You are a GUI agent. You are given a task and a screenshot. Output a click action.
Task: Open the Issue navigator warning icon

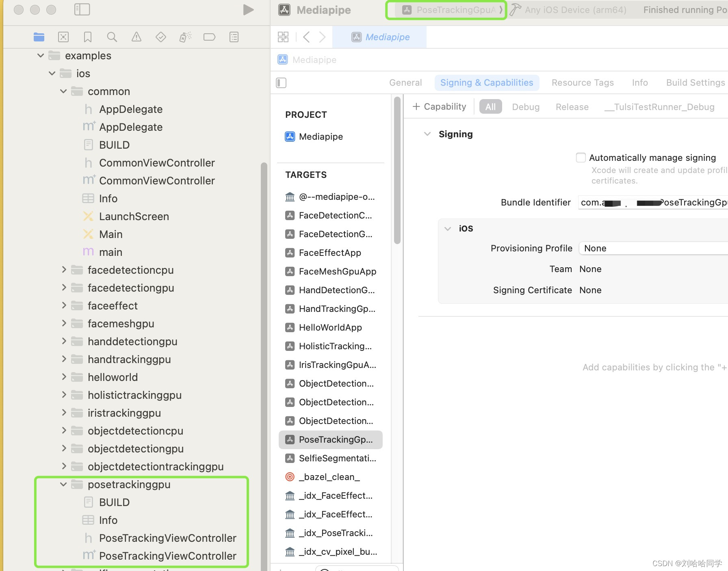point(136,37)
